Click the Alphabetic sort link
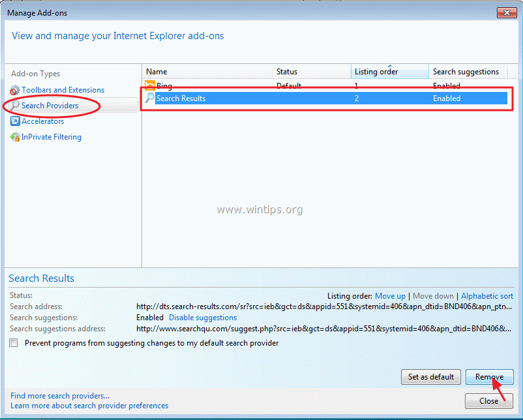This screenshot has height=420, width=523. click(487, 296)
